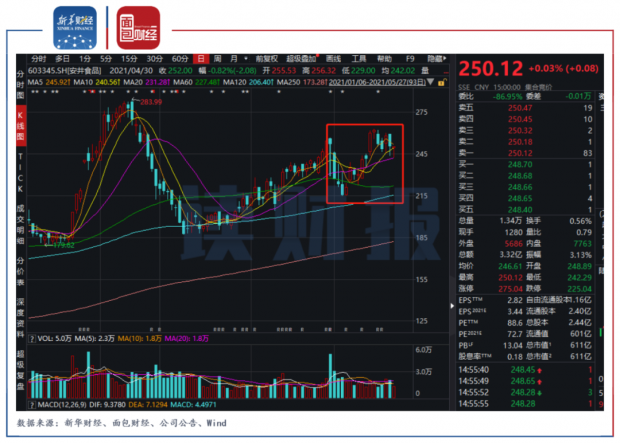Click the VOL help question-mark icon
This screenshot has width=620, height=443.
(32, 339)
